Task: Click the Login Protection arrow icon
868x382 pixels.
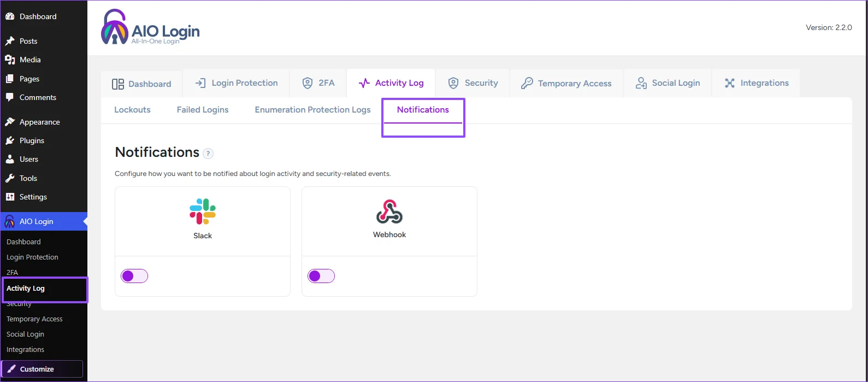Action: click(200, 83)
